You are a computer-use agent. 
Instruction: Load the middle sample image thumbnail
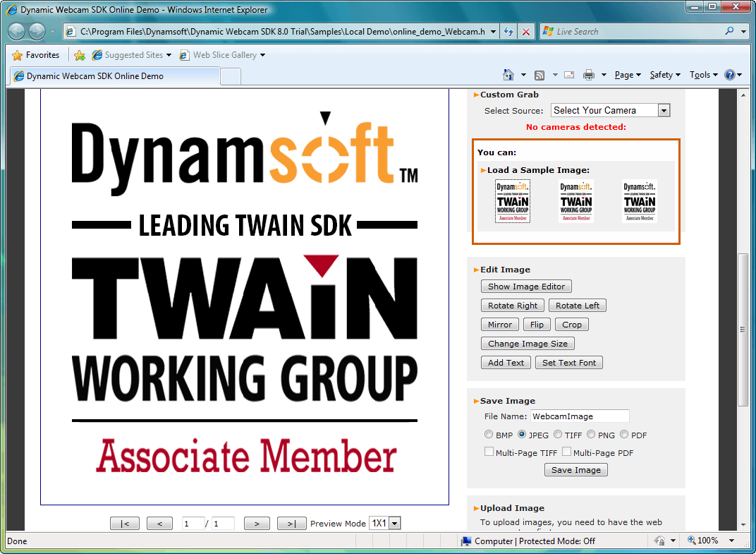pyautogui.click(x=575, y=200)
